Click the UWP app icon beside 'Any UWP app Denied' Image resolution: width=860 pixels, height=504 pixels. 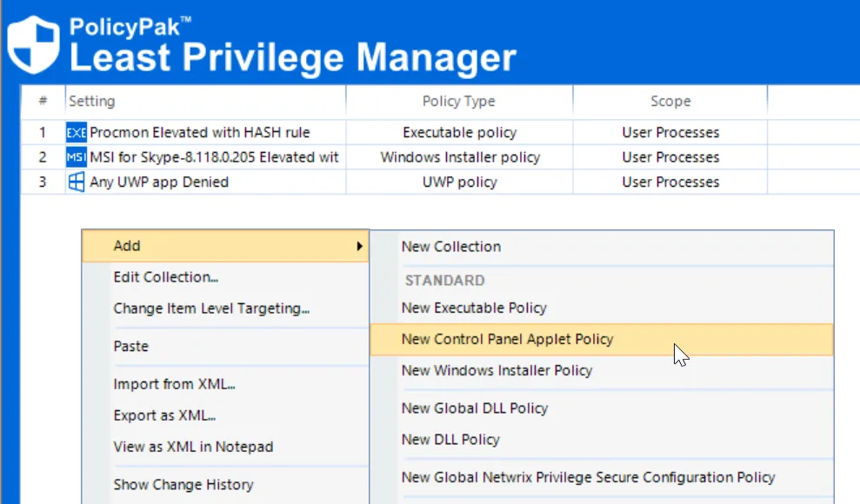[x=76, y=182]
